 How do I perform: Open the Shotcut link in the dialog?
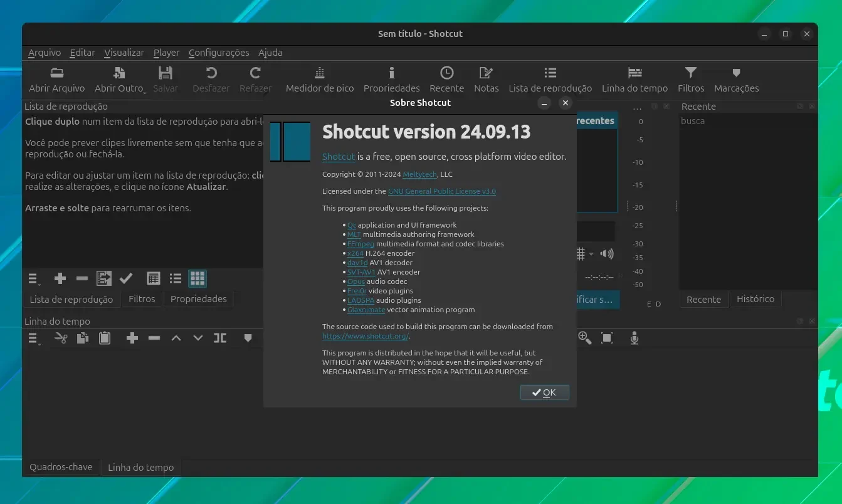[339, 157]
